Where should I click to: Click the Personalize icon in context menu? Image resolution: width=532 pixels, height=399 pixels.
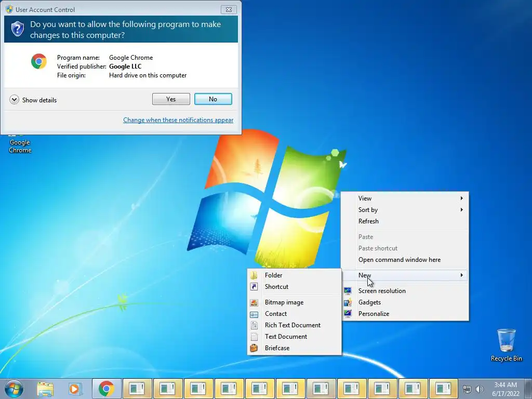pos(348,313)
